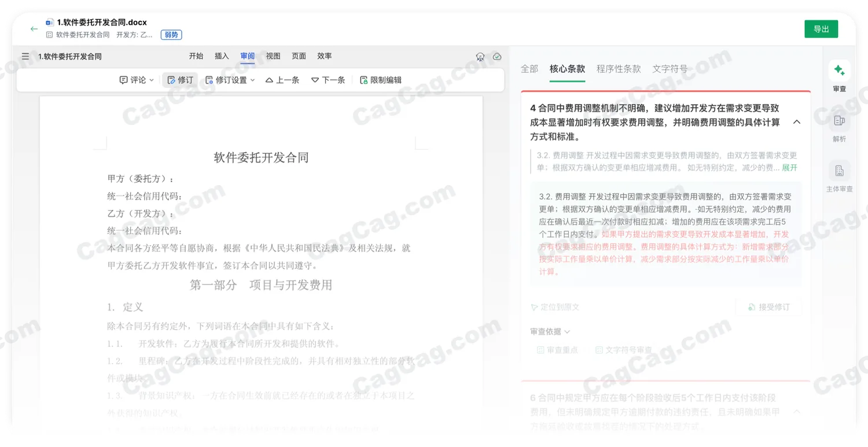Open the 主体审查 panel in right sidebar

coord(839,177)
